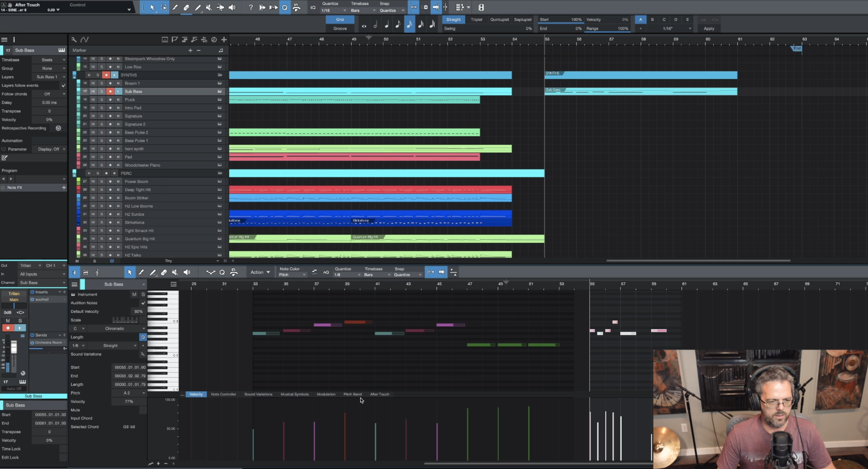Screen dimensions: 868x469
Task: Select the quarter note quantize value icon
Action: click(387, 25)
